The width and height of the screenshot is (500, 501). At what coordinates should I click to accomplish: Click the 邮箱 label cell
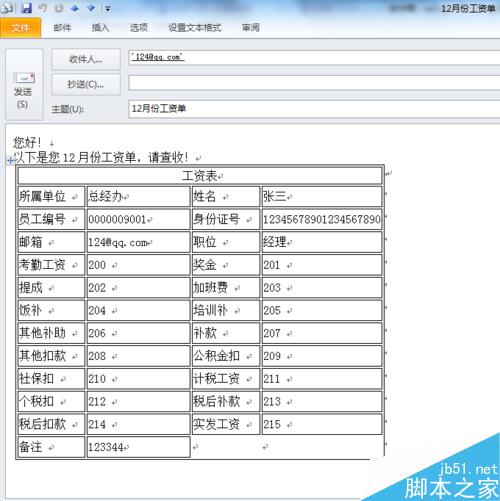click(x=51, y=242)
